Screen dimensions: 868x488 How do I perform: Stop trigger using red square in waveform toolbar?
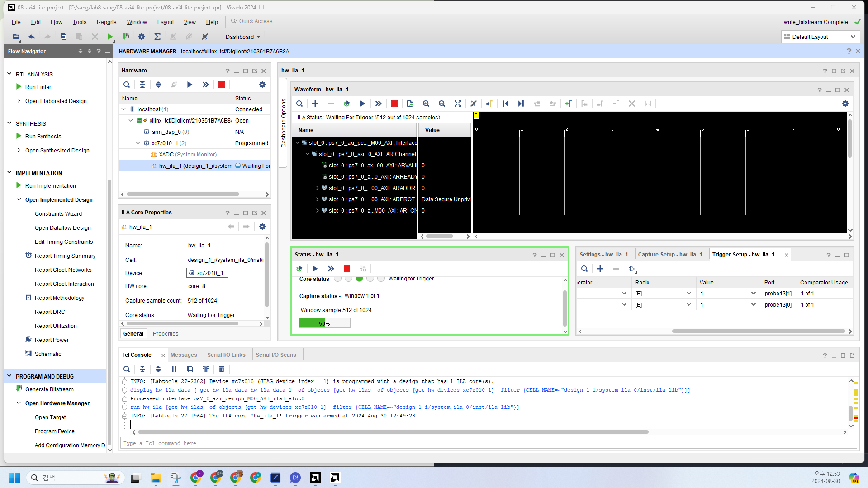tap(394, 104)
